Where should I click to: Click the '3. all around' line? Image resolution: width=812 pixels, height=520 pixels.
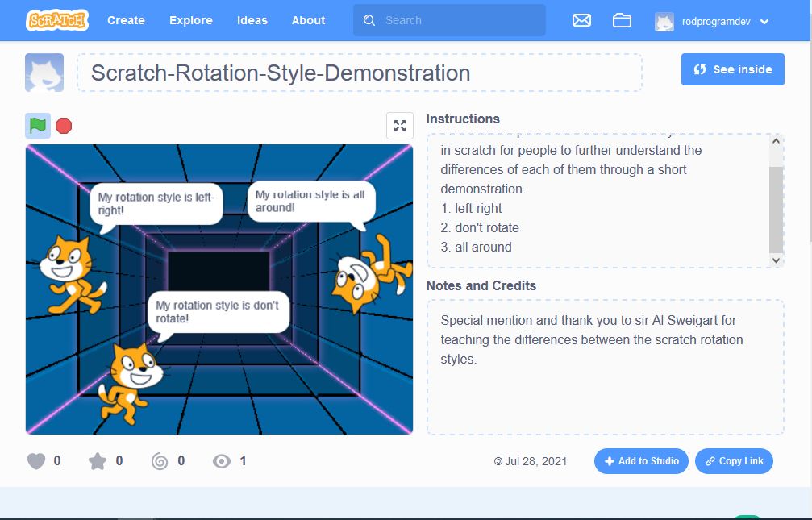click(x=476, y=247)
